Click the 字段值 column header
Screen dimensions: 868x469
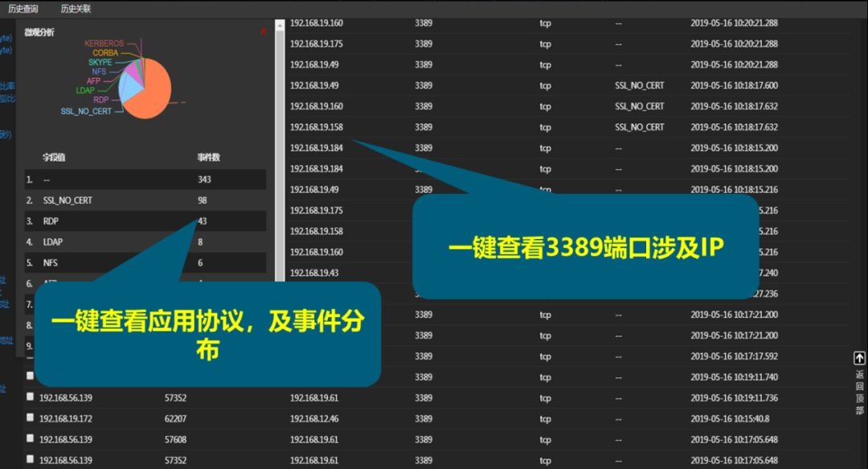coord(54,158)
